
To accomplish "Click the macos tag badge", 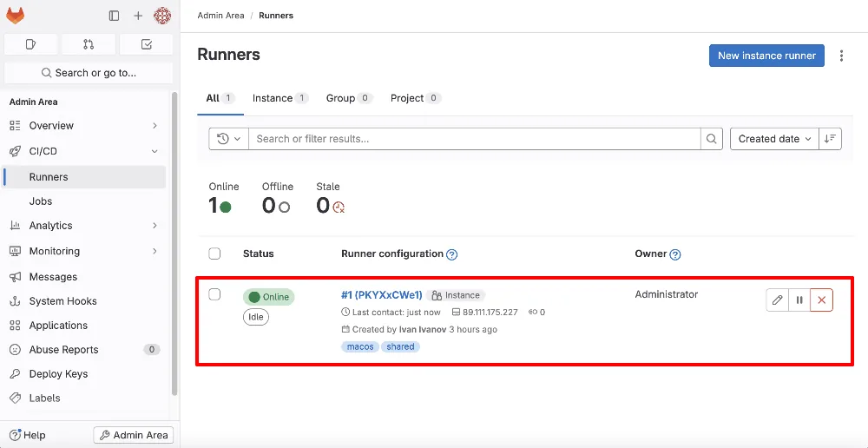I will pyautogui.click(x=360, y=347).
